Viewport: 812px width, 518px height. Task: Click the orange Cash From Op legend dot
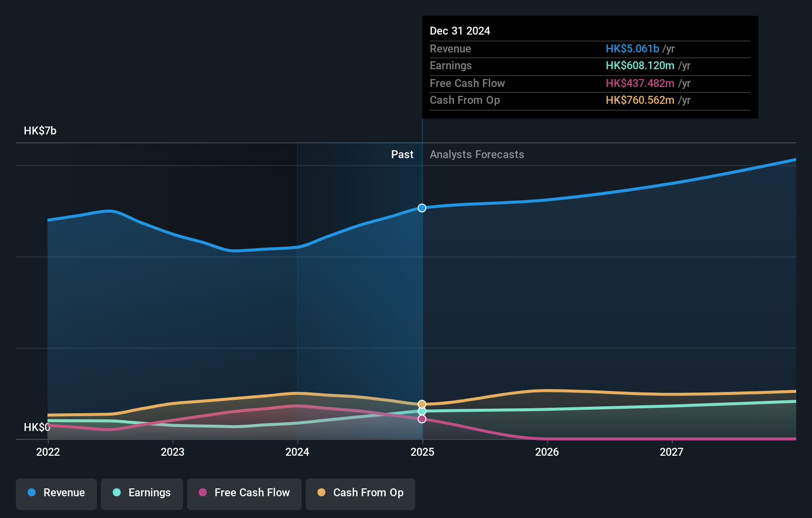(x=321, y=492)
